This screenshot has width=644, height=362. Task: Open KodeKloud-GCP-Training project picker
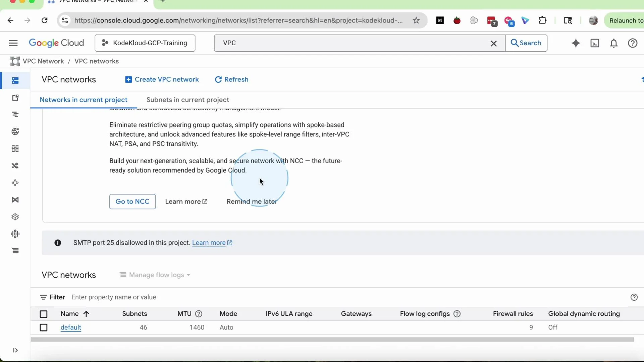145,43
